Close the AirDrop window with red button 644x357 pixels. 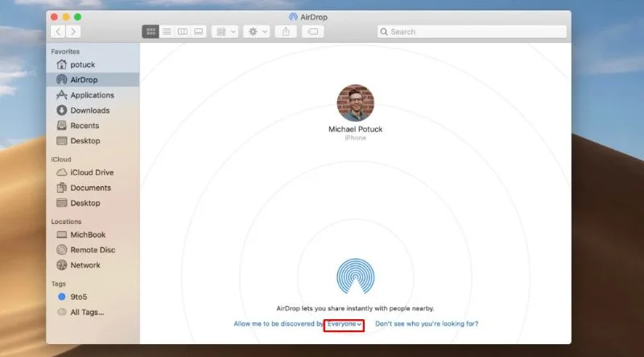click(54, 17)
